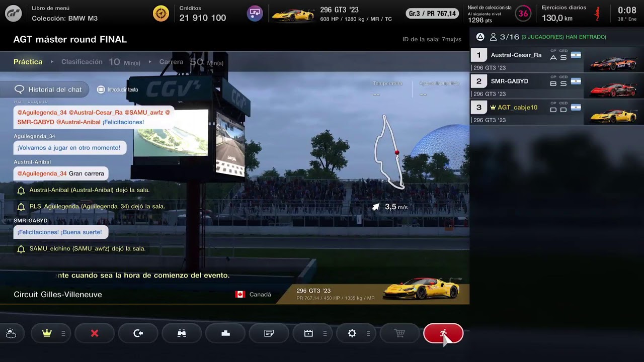Open the Libro de menú BMW M3 collection
The image size is (644, 362).
[64, 14]
